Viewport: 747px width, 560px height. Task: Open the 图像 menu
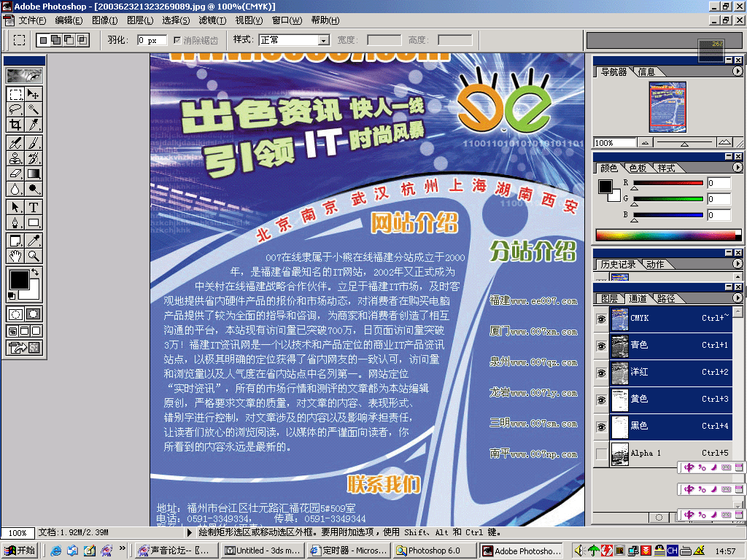click(104, 20)
